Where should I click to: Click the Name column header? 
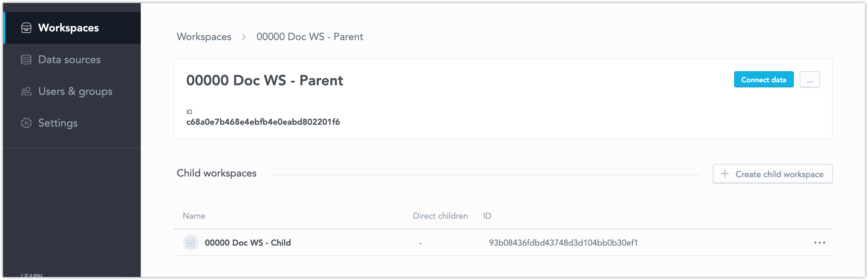click(x=194, y=216)
